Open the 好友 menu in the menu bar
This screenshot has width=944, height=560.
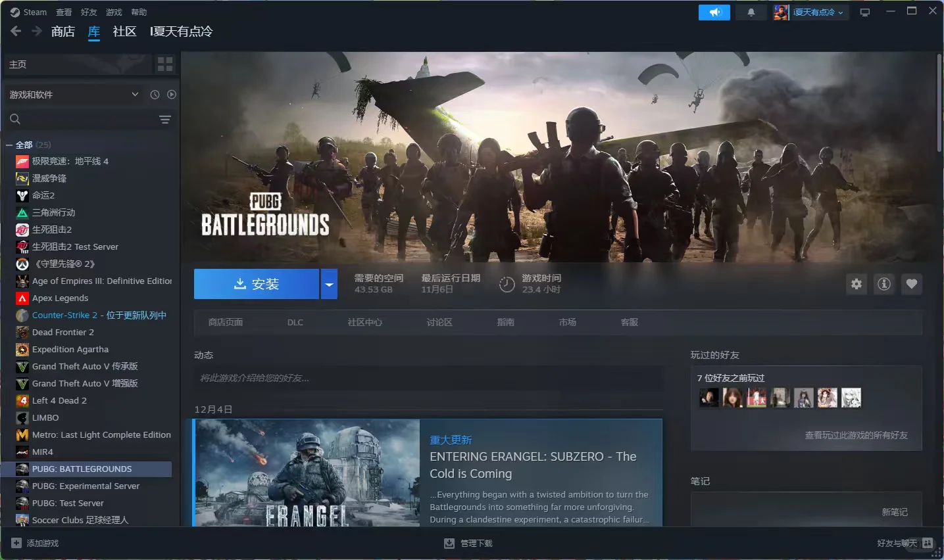click(x=89, y=12)
